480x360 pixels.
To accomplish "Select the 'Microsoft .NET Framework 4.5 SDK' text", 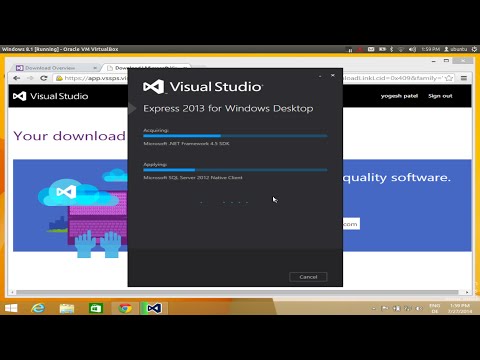I will click(x=186, y=144).
